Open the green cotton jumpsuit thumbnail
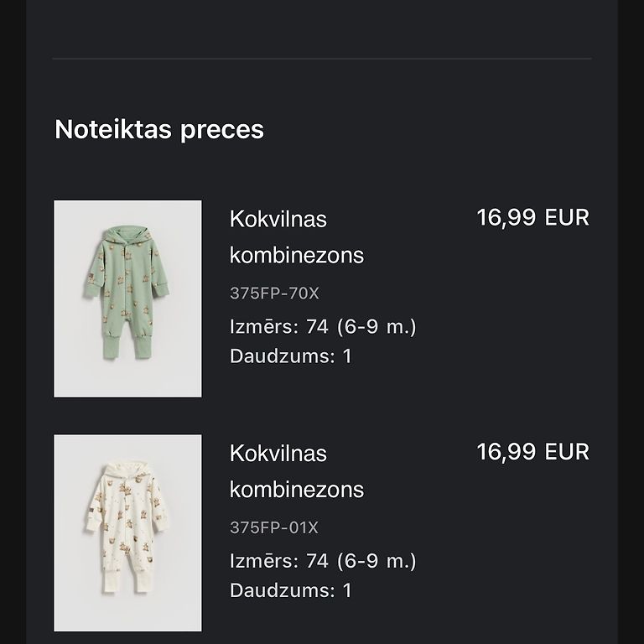644x644 pixels. click(x=127, y=299)
